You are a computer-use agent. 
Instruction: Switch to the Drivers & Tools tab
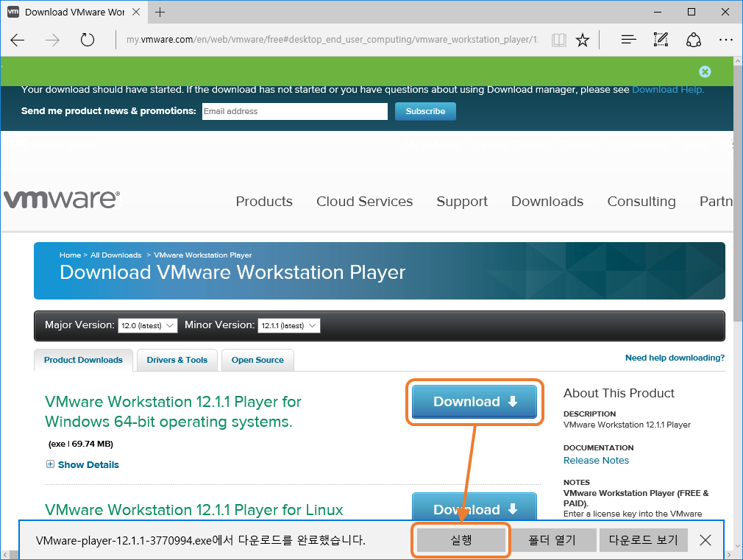(x=177, y=360)
